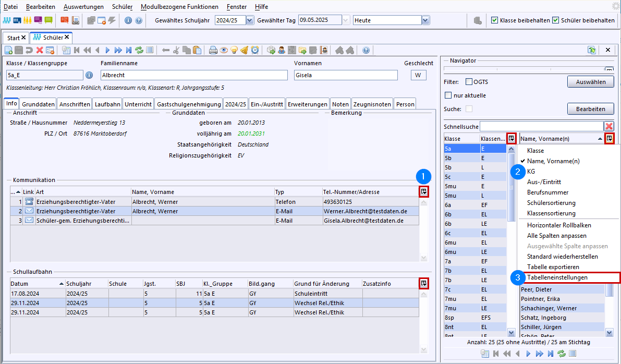The width and height of the screenshot is (621, 364).
Task: Click the Schuleintritt cell in Schullaufbahn
Action: pos(327,294)
